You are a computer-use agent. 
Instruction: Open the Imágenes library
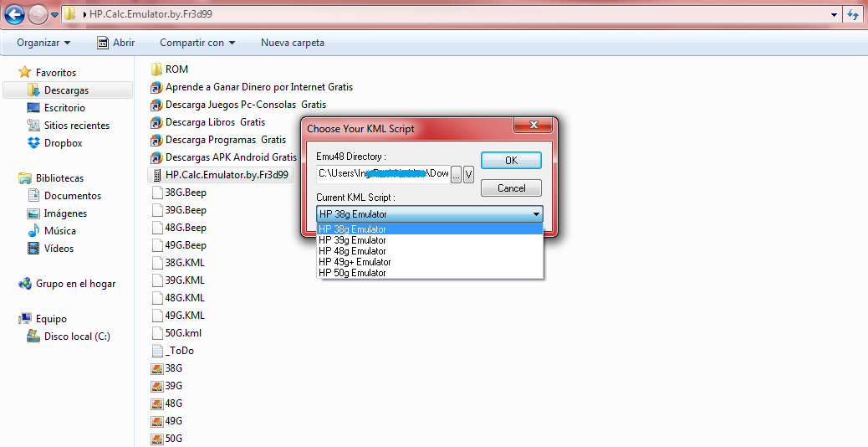(65, 213)
